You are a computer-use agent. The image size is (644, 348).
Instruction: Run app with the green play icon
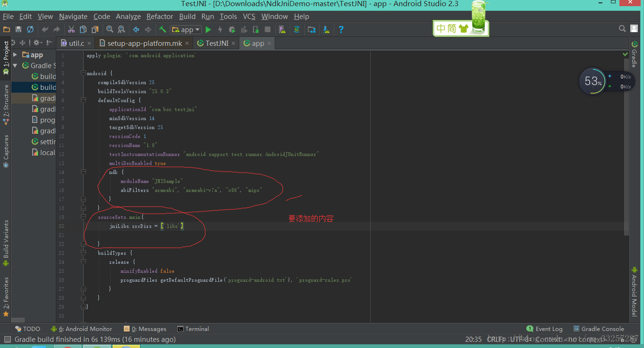[209, 29]
